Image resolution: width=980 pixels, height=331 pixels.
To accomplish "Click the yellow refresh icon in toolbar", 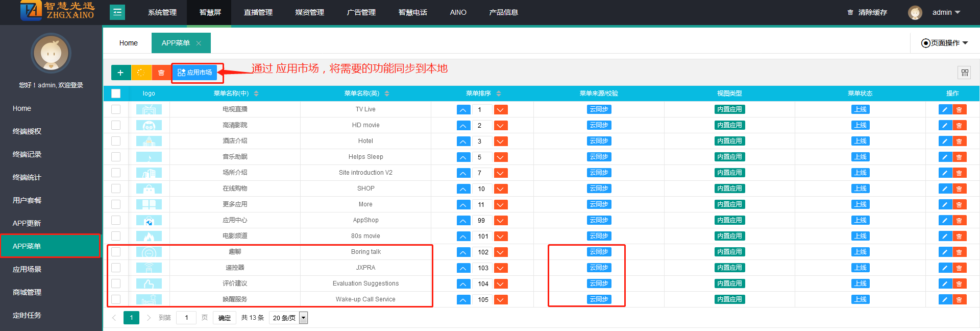I will (141, 73).
